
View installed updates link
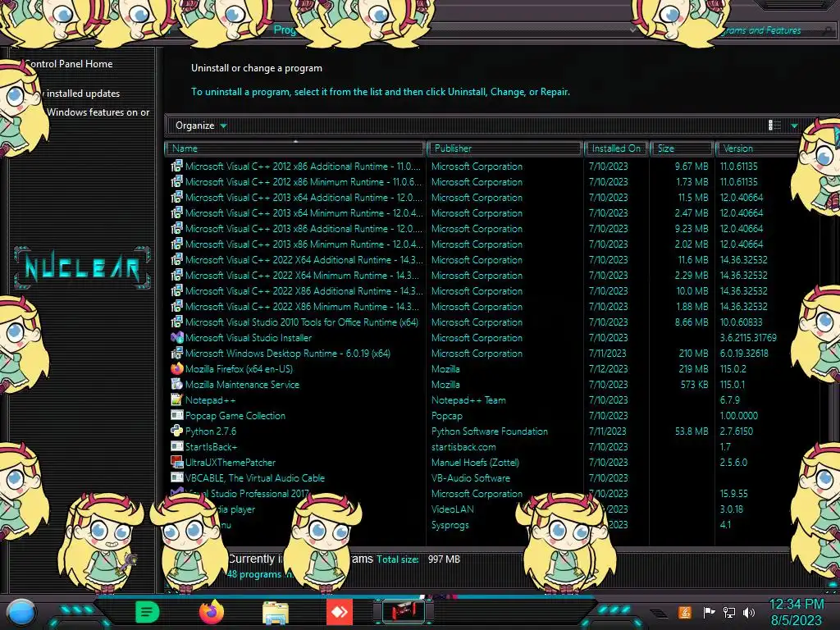click(83, 94)
